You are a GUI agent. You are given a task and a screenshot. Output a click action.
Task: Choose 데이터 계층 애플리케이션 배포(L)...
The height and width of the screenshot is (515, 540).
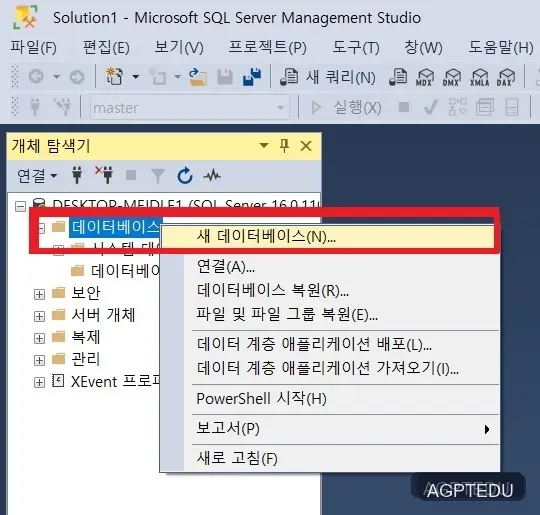pos(330,344)
